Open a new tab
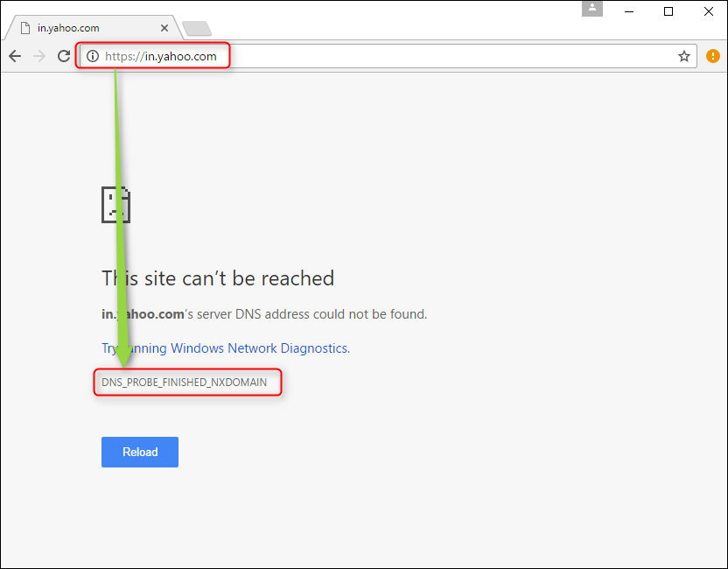 point(197,28)
